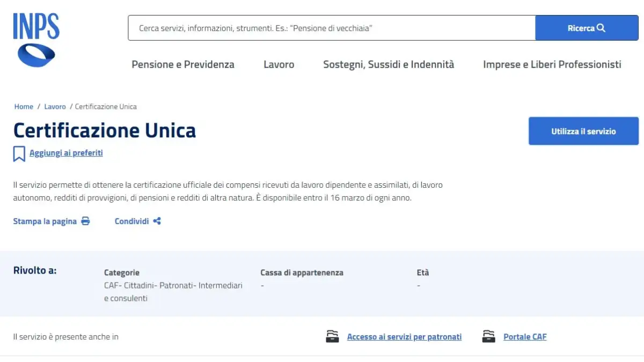Click the Il servizio è presente anche in text
Image resolution: width=644 pixels, height=362 pixels.
(x=66, y=337)
